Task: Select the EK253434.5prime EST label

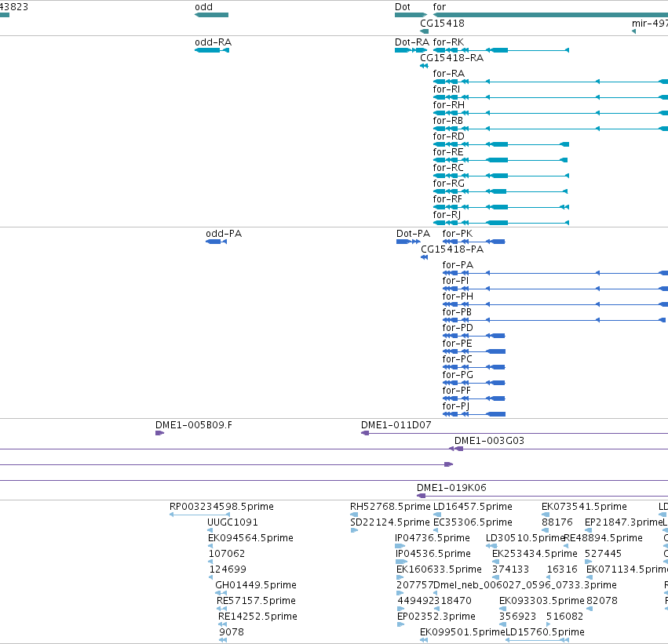Action: click(535, 554)
